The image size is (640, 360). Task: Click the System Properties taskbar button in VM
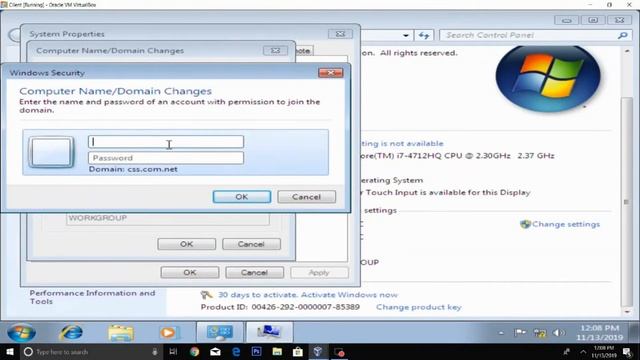coord(269,332)
